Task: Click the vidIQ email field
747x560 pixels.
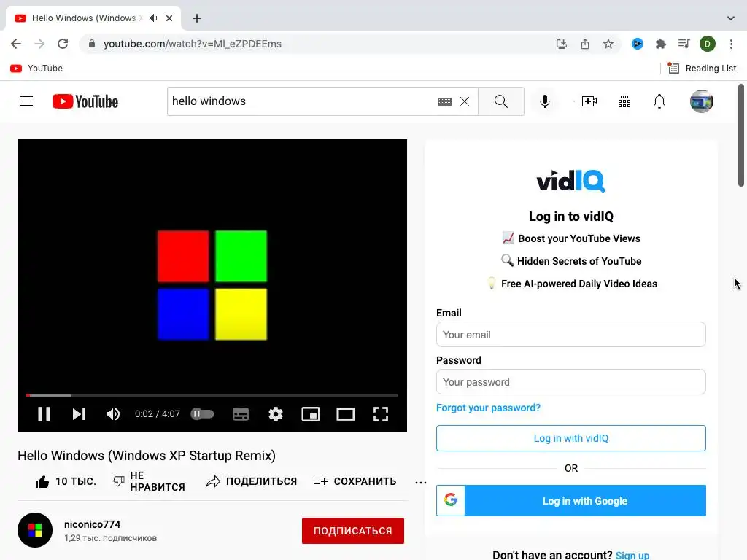Action: click(570, 334)
